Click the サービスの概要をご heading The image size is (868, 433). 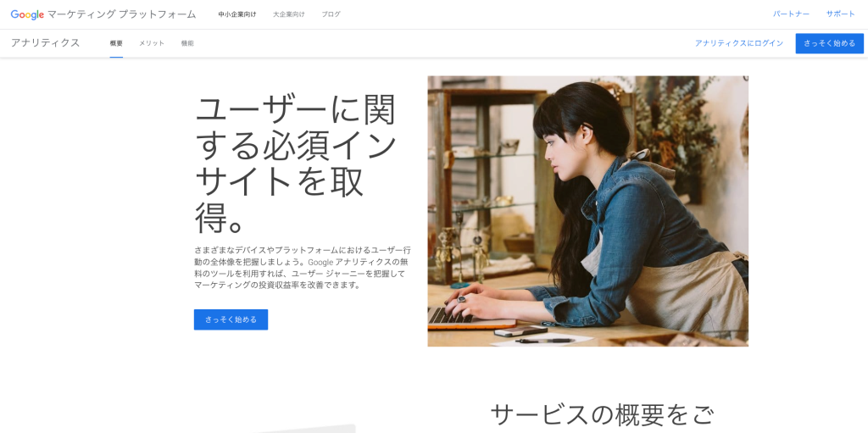[x=602, y=414]
